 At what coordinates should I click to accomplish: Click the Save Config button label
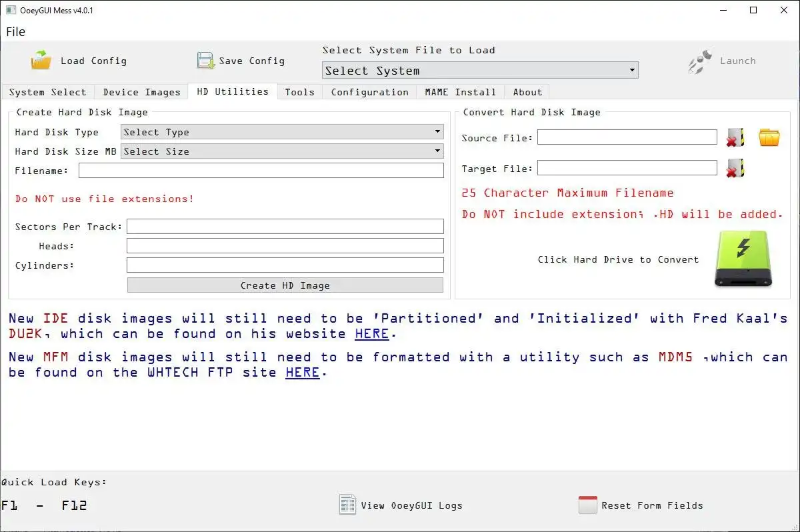pyautogui.click(x=252, y=61)
